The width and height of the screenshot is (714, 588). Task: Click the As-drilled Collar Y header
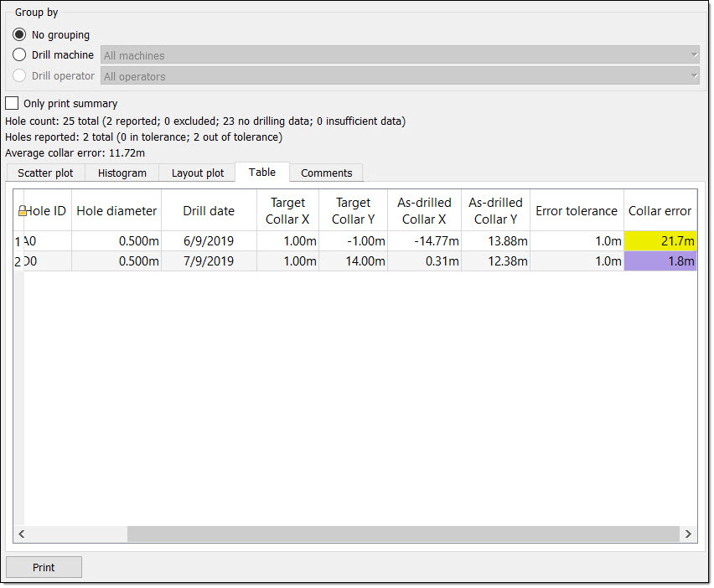coord(495,211)
